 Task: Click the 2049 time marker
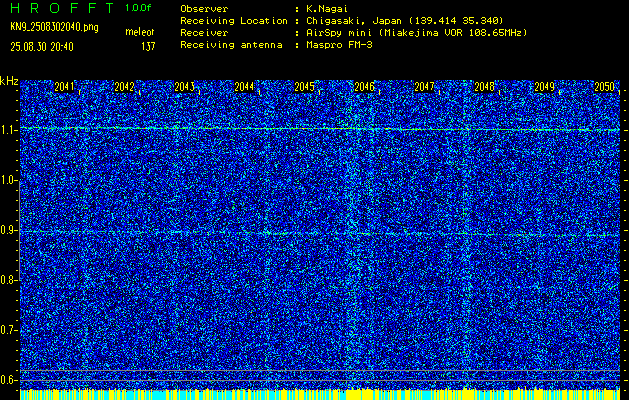(x=544, y=87)
